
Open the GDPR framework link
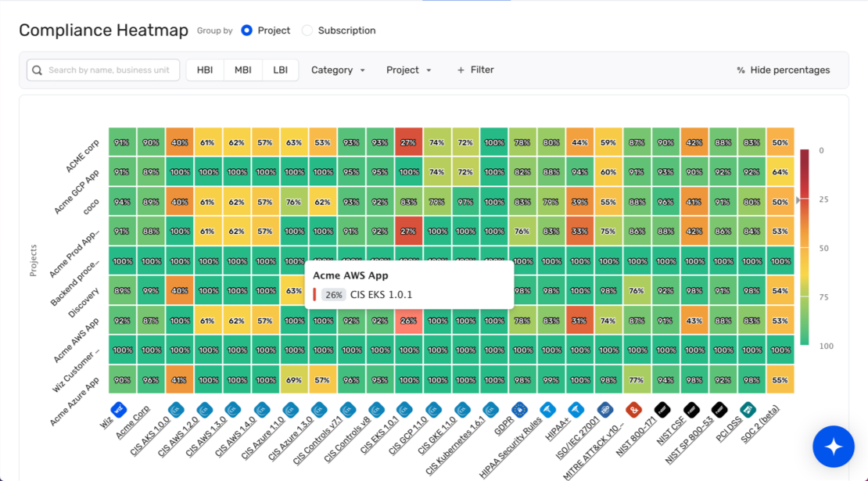click(x=503, y=426)
